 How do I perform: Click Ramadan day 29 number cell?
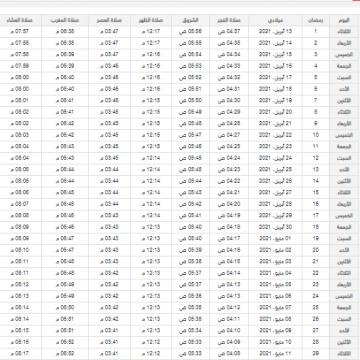[x=316, y=354]
